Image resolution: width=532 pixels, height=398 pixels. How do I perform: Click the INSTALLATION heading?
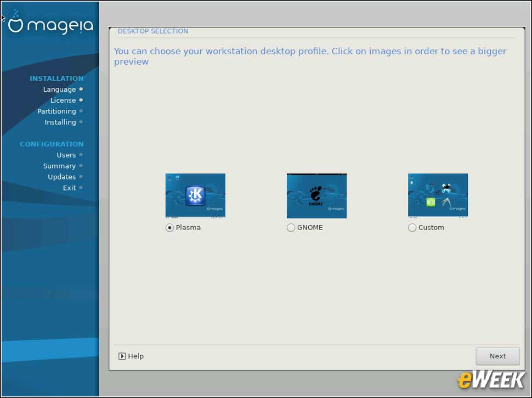click(56, 79)
